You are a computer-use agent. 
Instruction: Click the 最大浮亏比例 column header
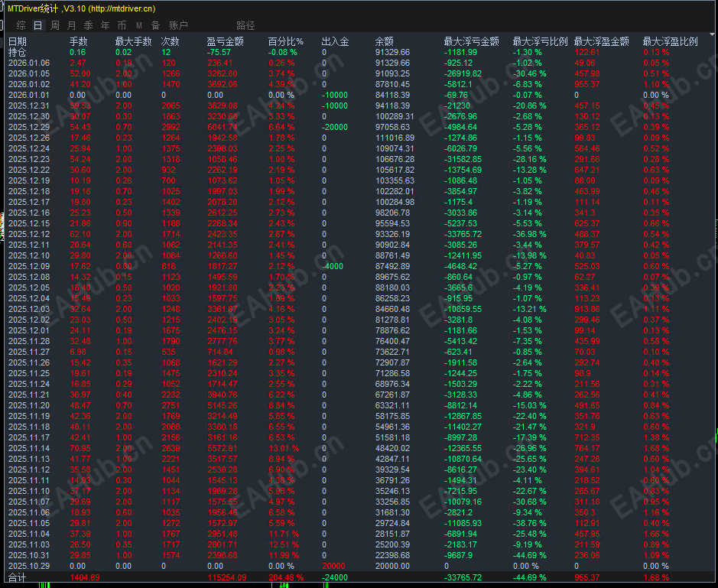click(x=540, y=42)
